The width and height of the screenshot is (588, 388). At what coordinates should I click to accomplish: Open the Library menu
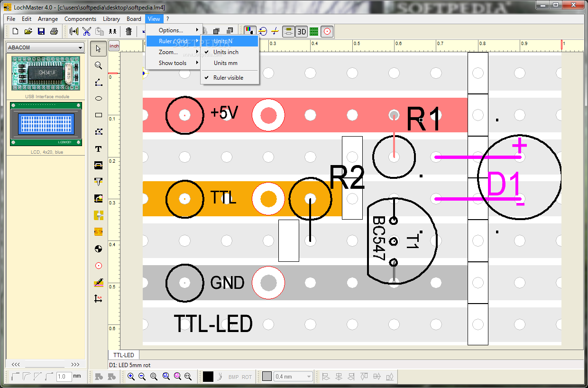(111, 19)
